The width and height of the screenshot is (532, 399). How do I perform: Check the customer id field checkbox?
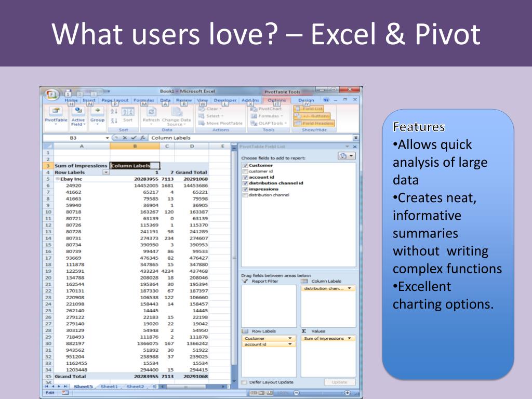[245, 171]
